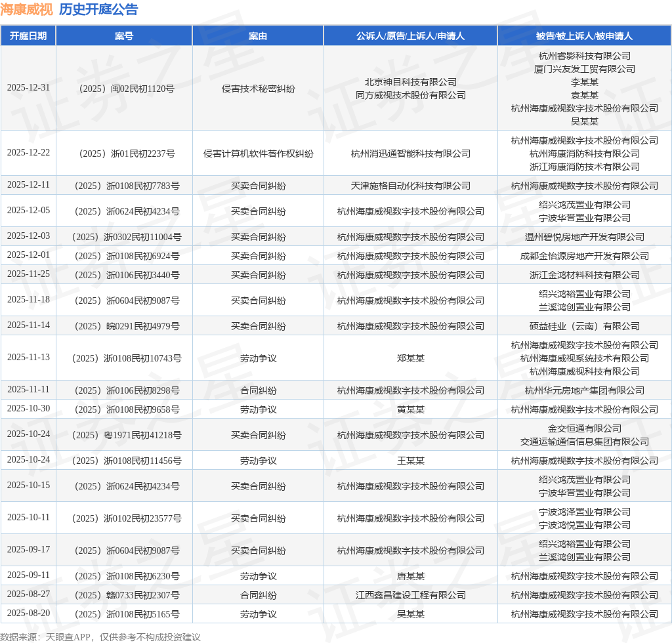Click the date 2025-09-17
672x643 pixels.
28,550
